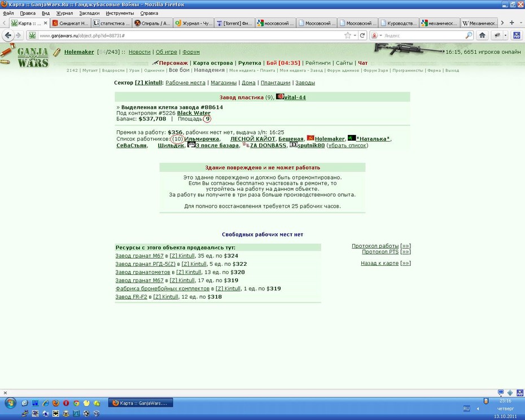The image size is (525, 420).
Task: Click the URL address field
Action: tap(191, 35)
